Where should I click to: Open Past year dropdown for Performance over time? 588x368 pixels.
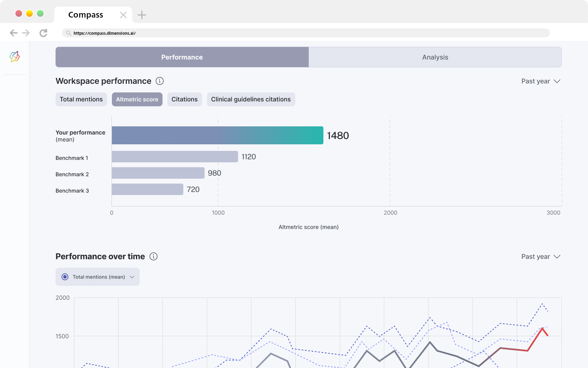tap(541, 257)
